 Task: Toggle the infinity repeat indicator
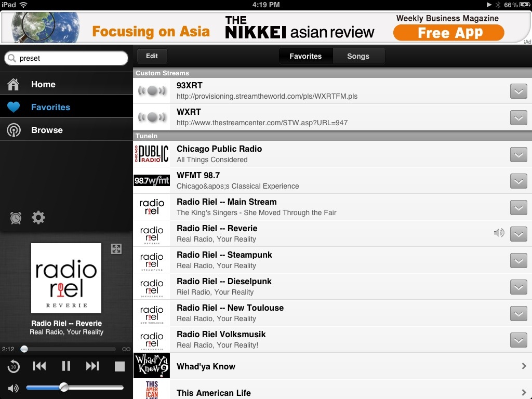pos(125,349)
